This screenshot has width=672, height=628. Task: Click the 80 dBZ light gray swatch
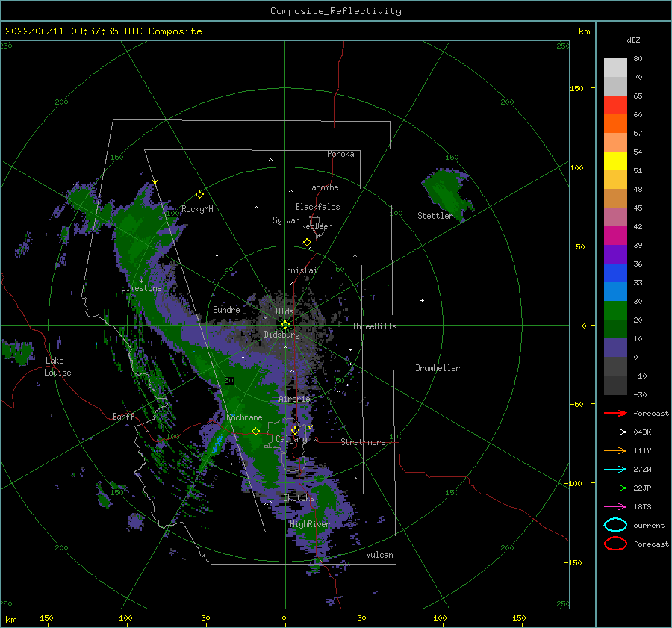[615, 67]
